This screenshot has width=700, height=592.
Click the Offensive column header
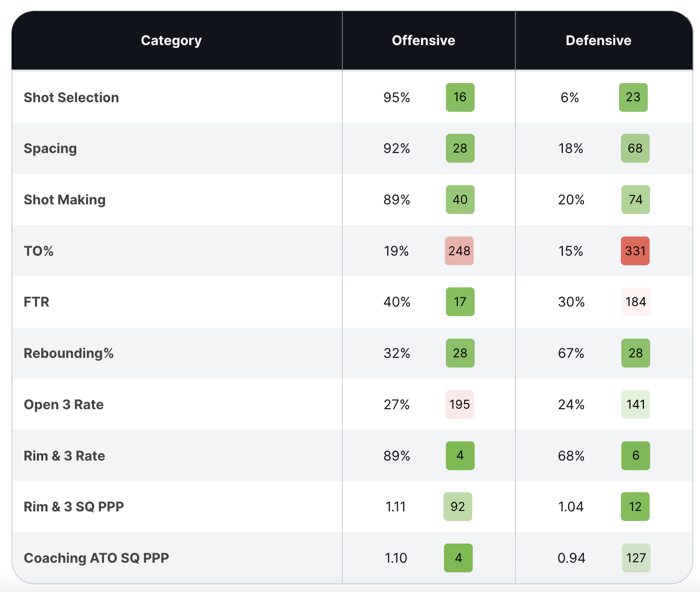point(423,41)
